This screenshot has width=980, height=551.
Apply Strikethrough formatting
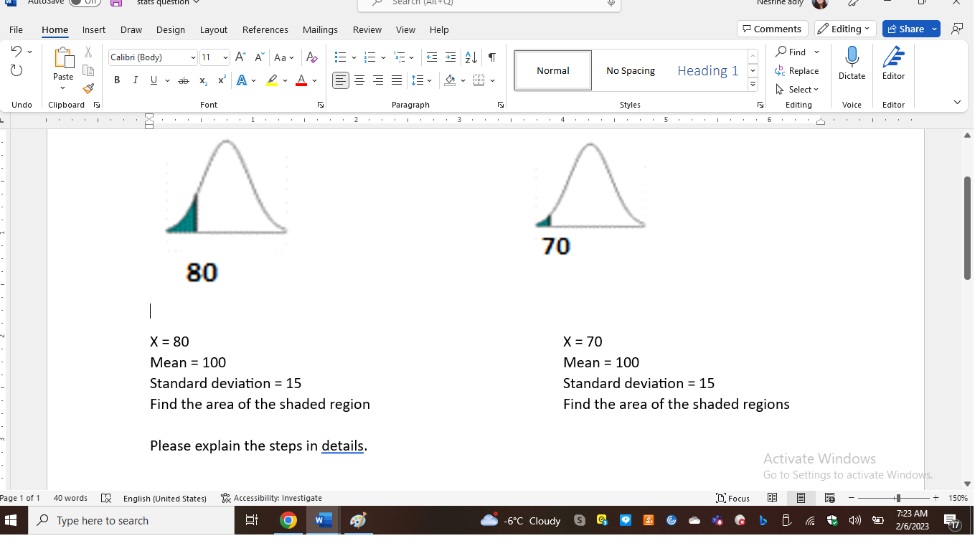click(x=184, y=80)
